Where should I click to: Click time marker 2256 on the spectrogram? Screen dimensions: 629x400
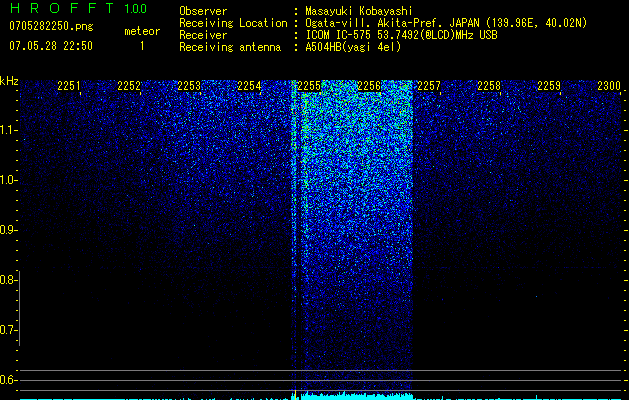369,86
